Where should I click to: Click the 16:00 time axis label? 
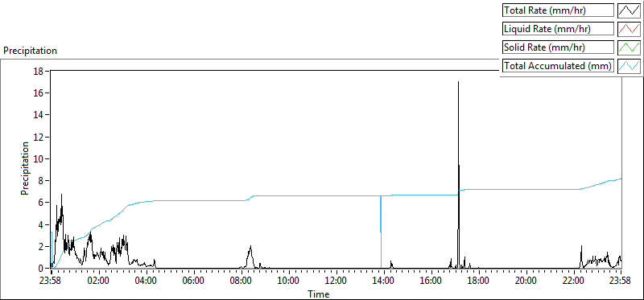coord(431,282)
